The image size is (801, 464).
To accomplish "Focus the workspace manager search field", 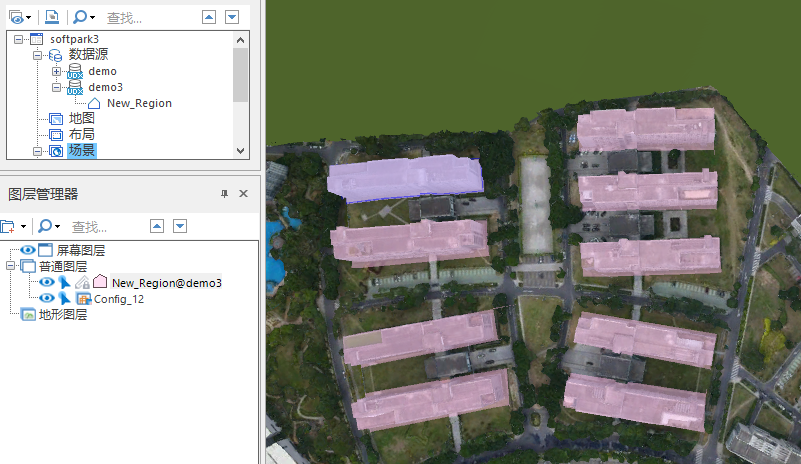I will click(x=148, y=18).
